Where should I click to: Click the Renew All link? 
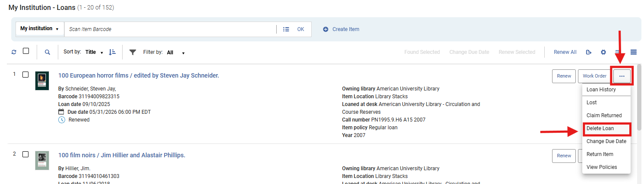(565, 52)
